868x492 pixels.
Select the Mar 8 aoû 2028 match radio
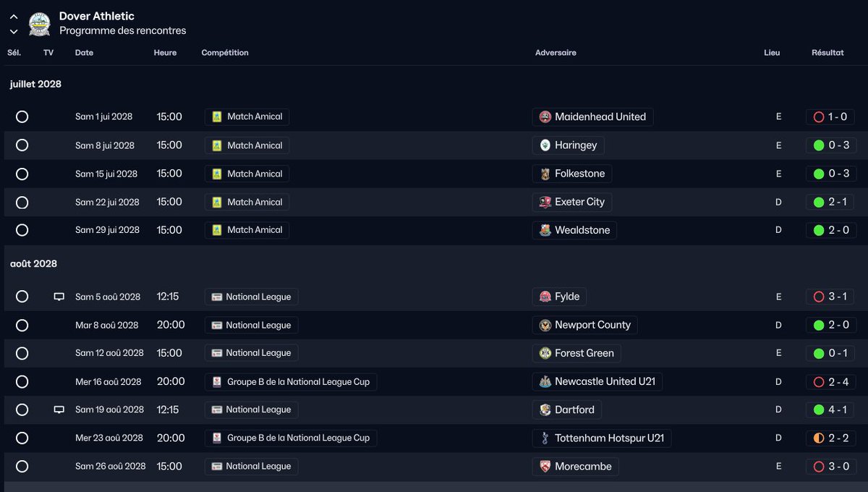point(22,325)
